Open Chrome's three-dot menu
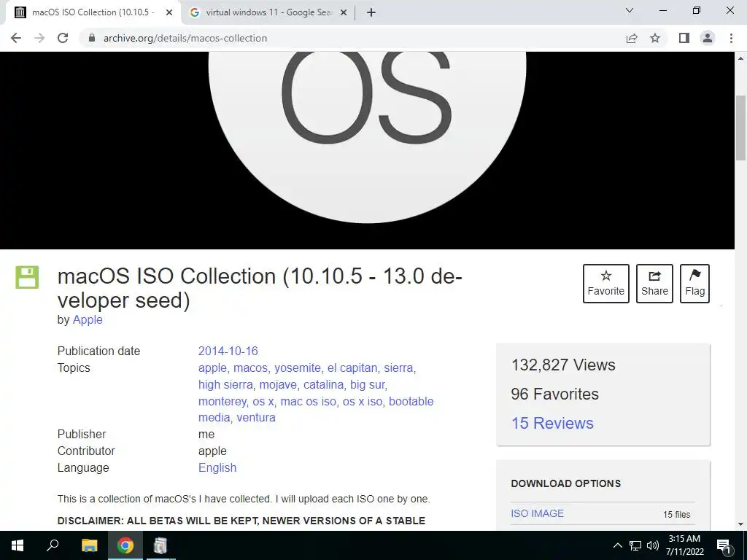Screen dimensions: 747x560 tap(731, 38)
